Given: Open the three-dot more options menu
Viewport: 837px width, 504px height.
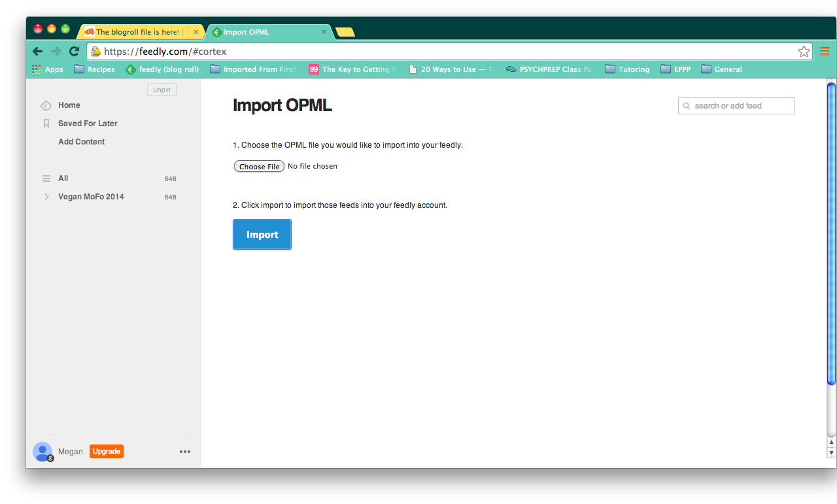Looking at the screenshot, I should click(x=185, y=452).
